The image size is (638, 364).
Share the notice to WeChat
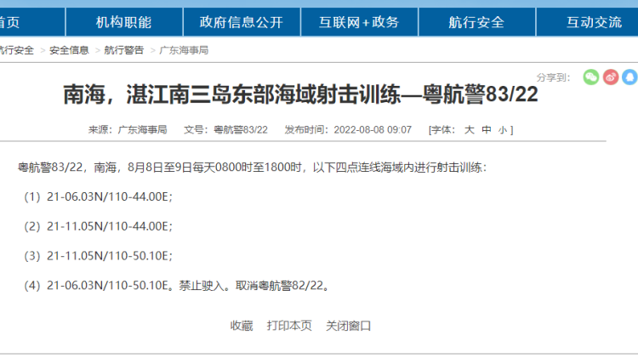[590, 77]
